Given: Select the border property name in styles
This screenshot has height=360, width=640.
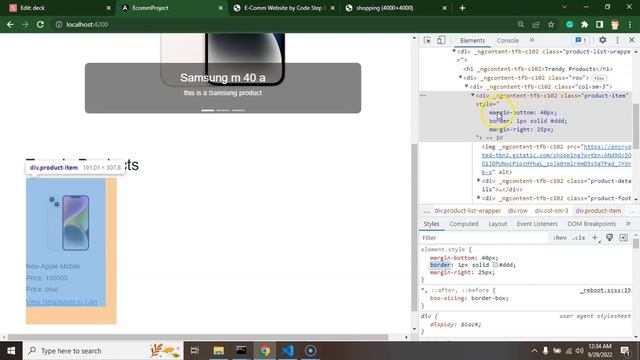Looking at the screenshot, I should pyautogui.click(x=440, y=265).
